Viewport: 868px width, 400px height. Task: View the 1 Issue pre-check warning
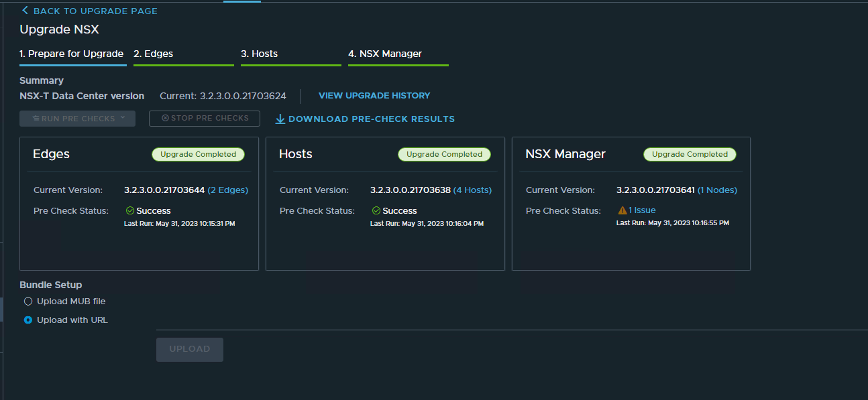(x=642, y=210)
